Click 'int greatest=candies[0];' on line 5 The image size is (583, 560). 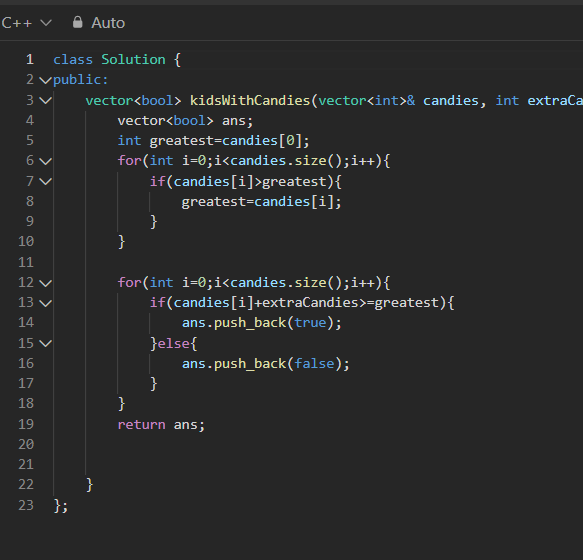213,141
